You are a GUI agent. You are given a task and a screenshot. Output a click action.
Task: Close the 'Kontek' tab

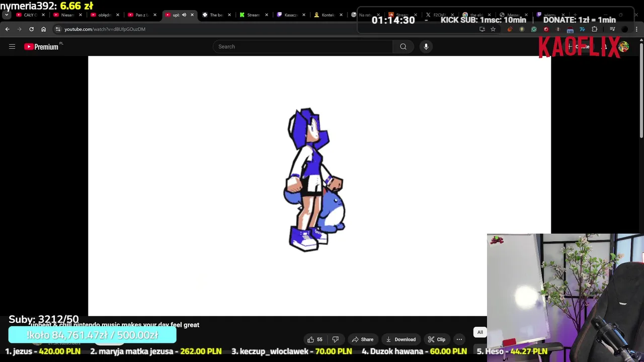pos(341,15)
